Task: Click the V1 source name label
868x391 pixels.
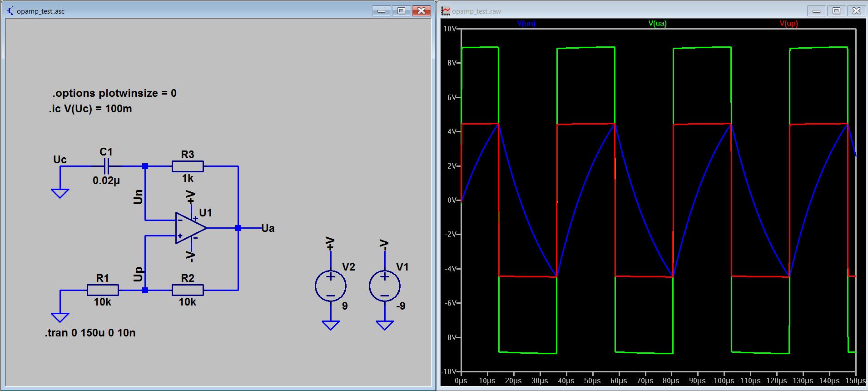Action: 402,267
